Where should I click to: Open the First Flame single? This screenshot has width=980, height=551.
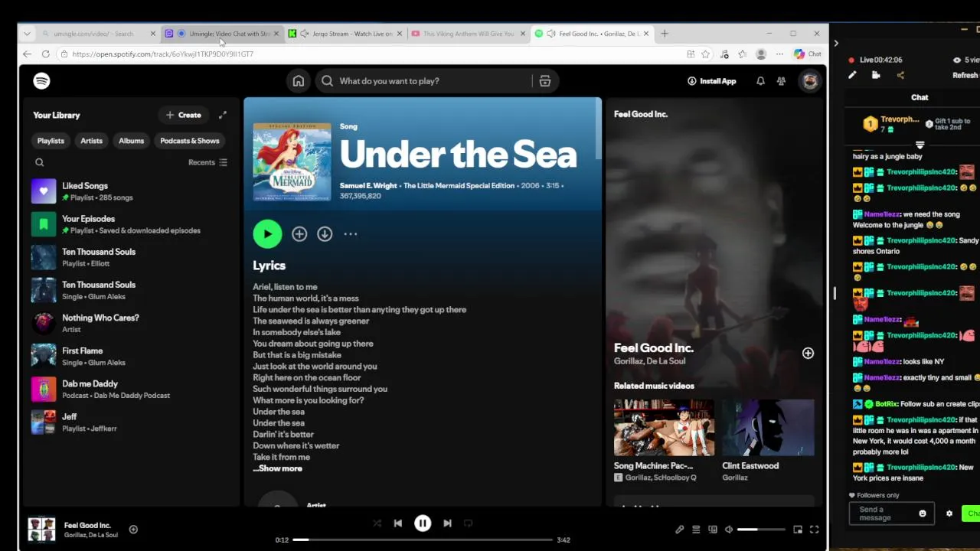[x=130, y=356]
